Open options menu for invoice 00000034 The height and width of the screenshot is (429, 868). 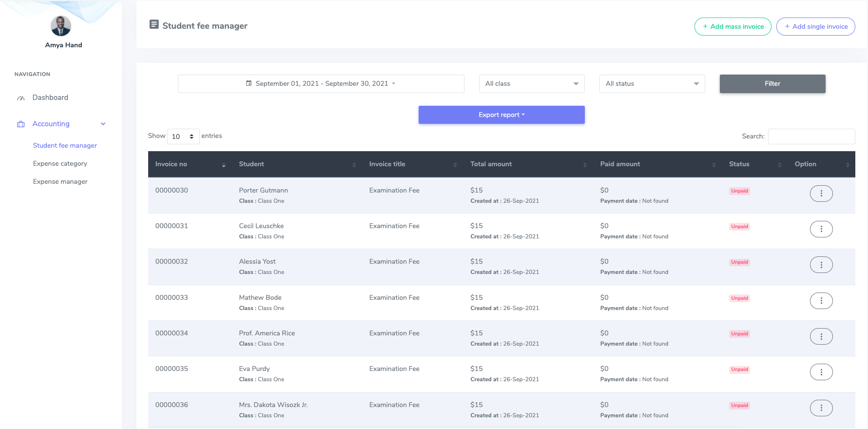point(821,336)
